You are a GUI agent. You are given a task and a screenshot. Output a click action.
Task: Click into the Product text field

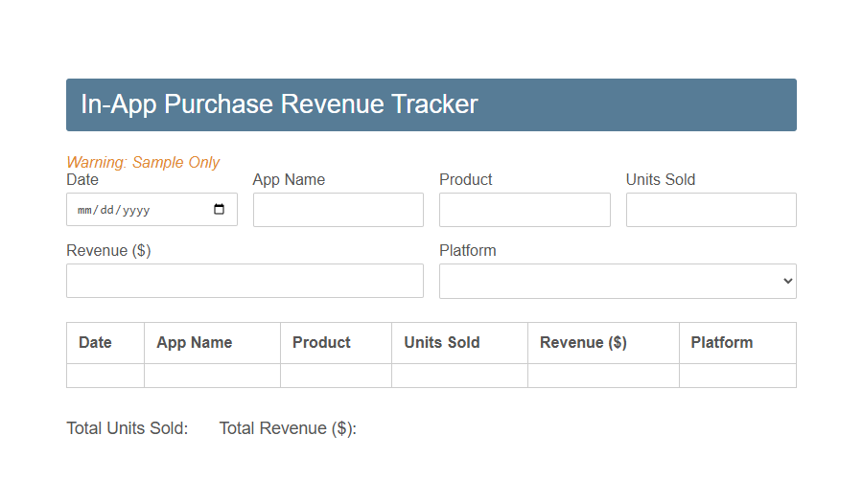(x=525, y=210)
